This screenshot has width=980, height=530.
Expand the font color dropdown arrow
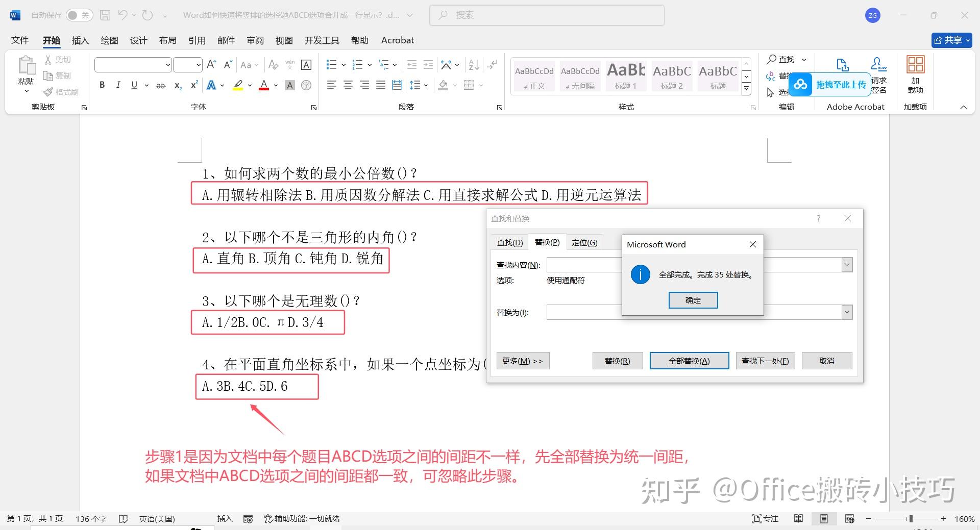(x=275, y=85)
